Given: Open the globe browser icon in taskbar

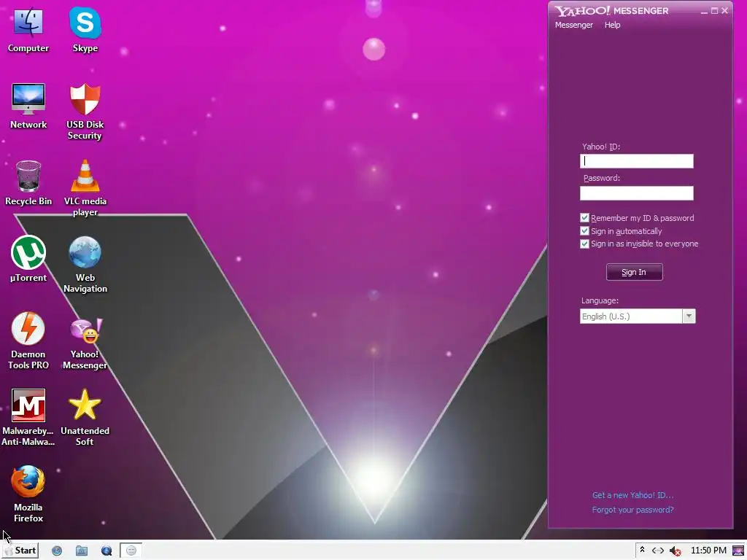Looking at the screenshot, I should [x=57, y=551].
